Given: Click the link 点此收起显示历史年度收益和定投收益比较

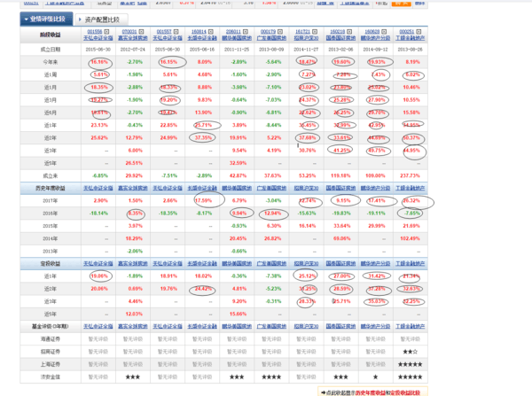Looking at the screenshot, I should pyautogui.click(x=373, y=392).
